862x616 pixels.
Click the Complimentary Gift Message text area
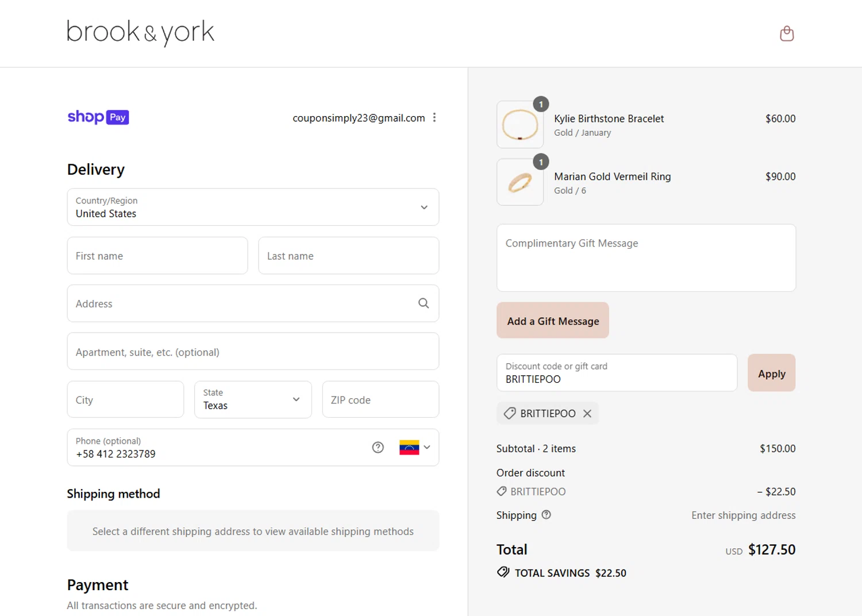pyautogui.click(x=646, y=258)
